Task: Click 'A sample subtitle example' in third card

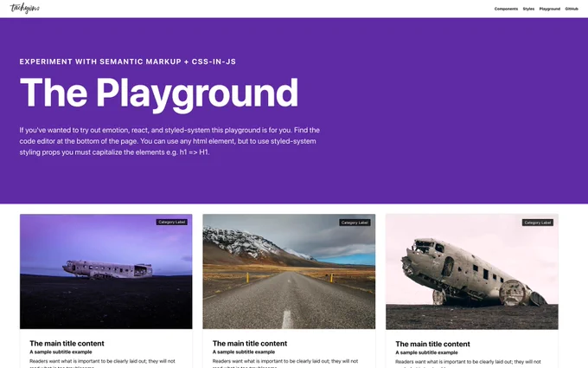Action: coord(426,352)
